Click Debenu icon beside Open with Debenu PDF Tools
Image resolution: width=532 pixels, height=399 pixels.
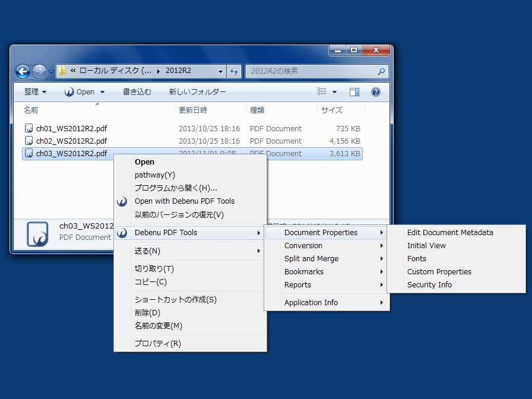tap(122, 201)
